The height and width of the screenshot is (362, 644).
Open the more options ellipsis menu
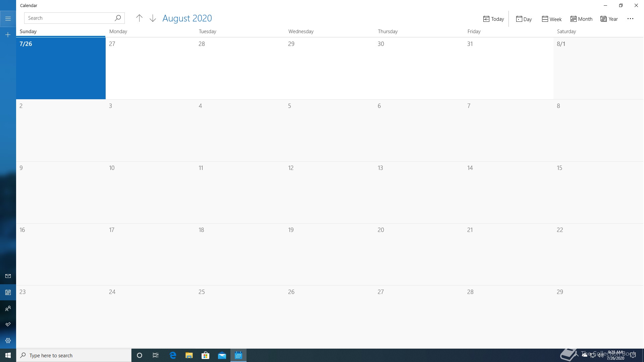tap(630, 19)
